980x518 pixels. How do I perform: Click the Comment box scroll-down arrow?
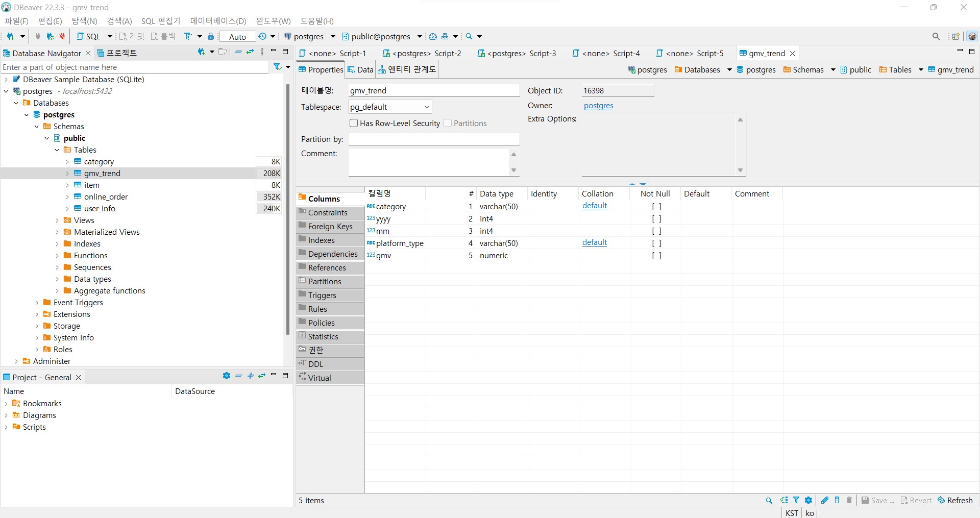(513, 170)
